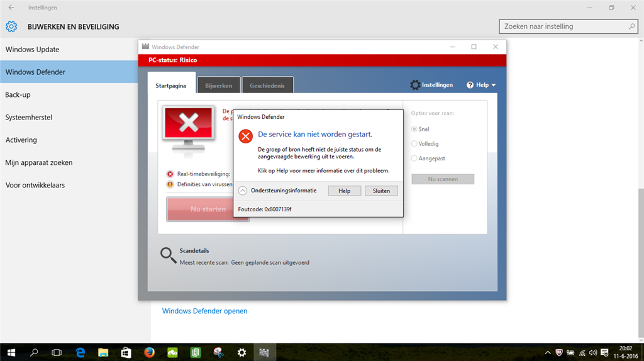The width and height of the screenshot is (644, 361).
Task: Click the red error icon in dialog
Action: [x=246, y=136]
